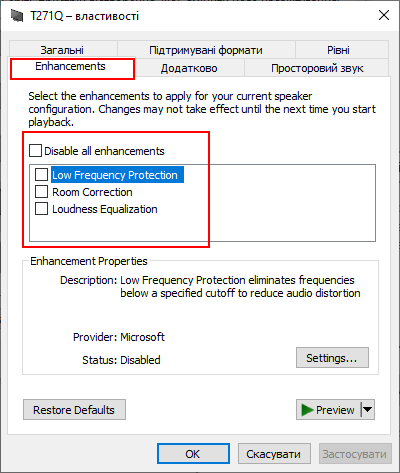Cancel using the Скасувати button
This screenshot has width=400, height=473.
(274, 453)
